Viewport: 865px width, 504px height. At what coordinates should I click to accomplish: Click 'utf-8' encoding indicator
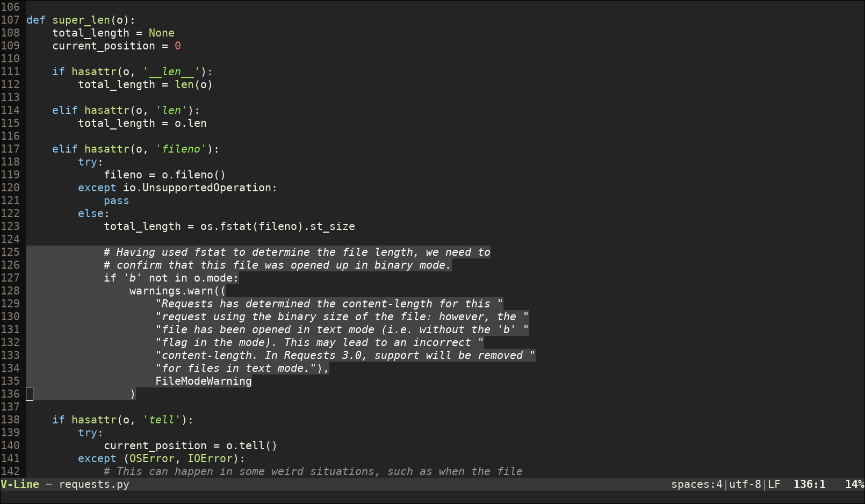(x=745, y=484)
